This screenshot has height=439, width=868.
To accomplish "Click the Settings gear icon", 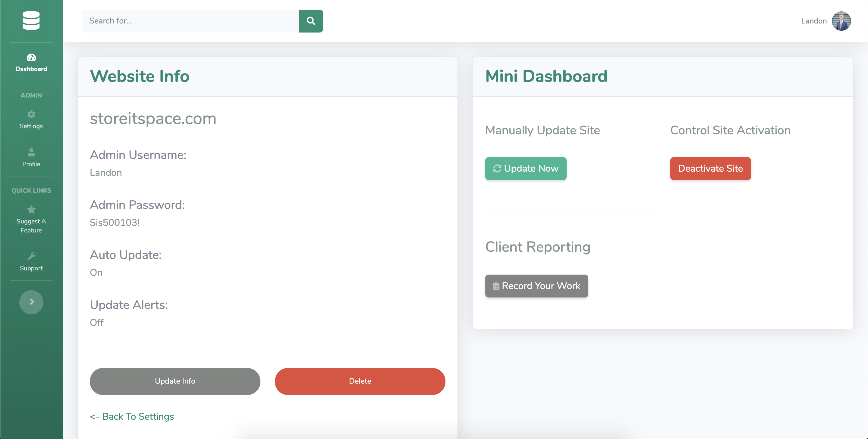I will (31, 114).
